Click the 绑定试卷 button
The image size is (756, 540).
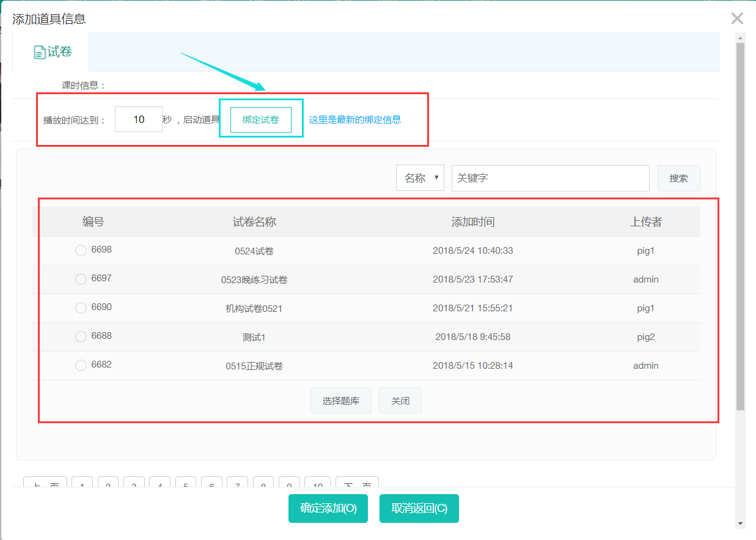click(261, 120)
